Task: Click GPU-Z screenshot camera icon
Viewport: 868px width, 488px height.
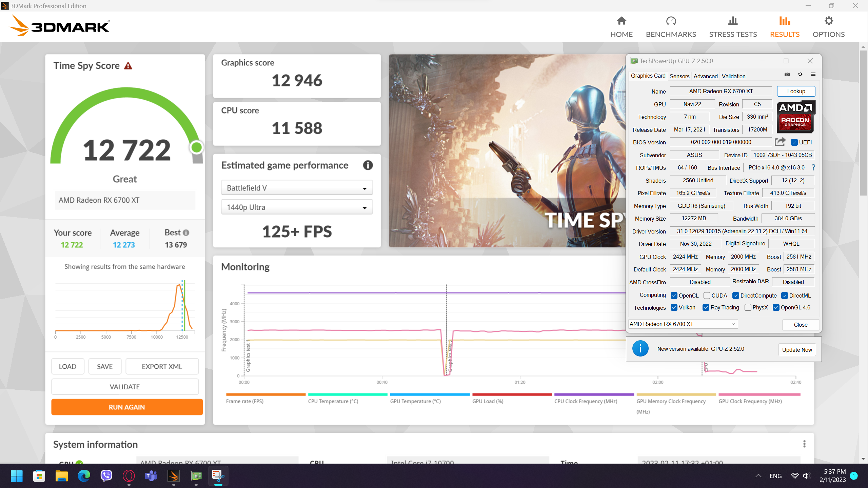Action: click(787, 75)
